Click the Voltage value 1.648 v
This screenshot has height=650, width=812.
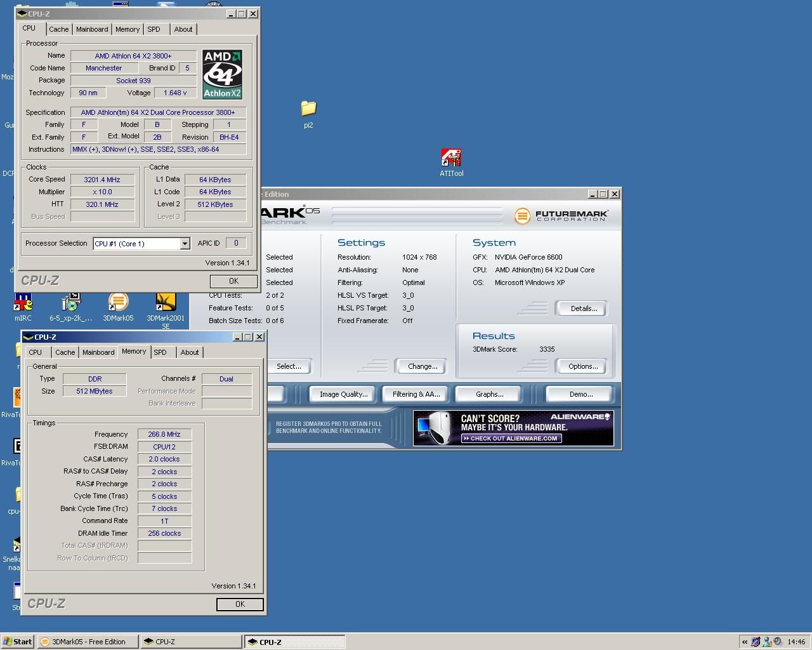point(175,93)
